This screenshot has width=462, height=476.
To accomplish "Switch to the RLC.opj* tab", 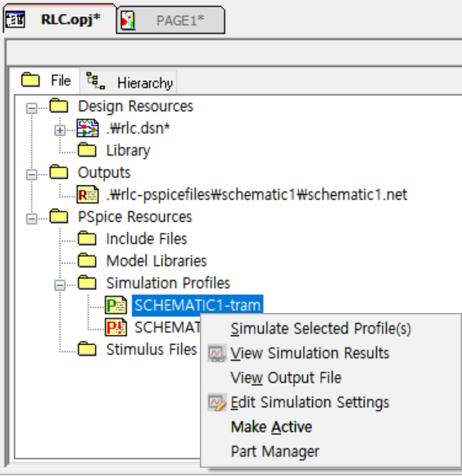I will click(60, 19).
